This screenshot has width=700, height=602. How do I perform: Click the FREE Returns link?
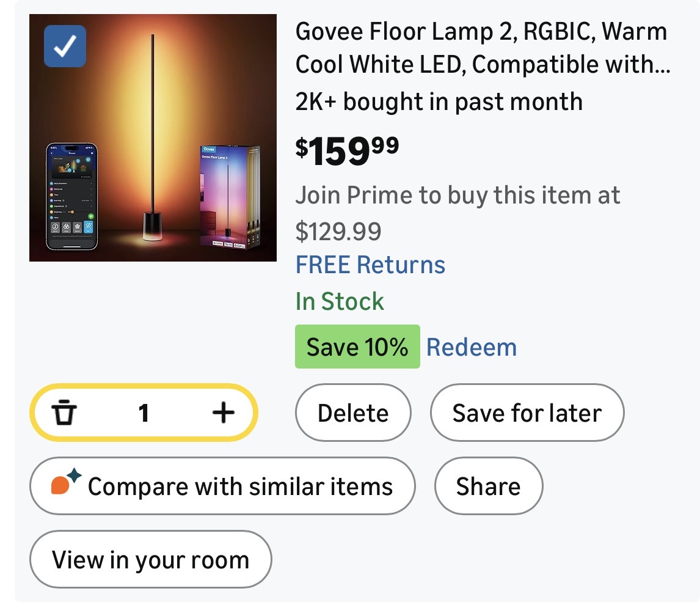pyautogui.click(x=370, y=265)
